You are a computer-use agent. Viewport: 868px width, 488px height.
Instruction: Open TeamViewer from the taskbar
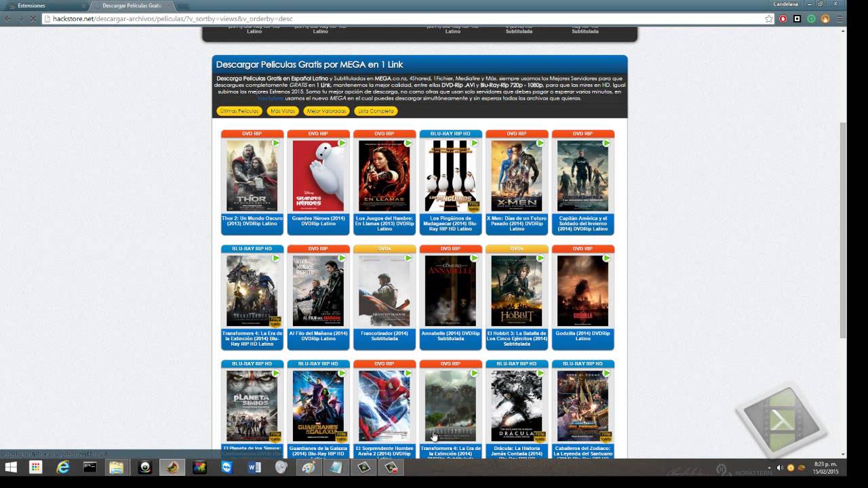click(226, 467)
